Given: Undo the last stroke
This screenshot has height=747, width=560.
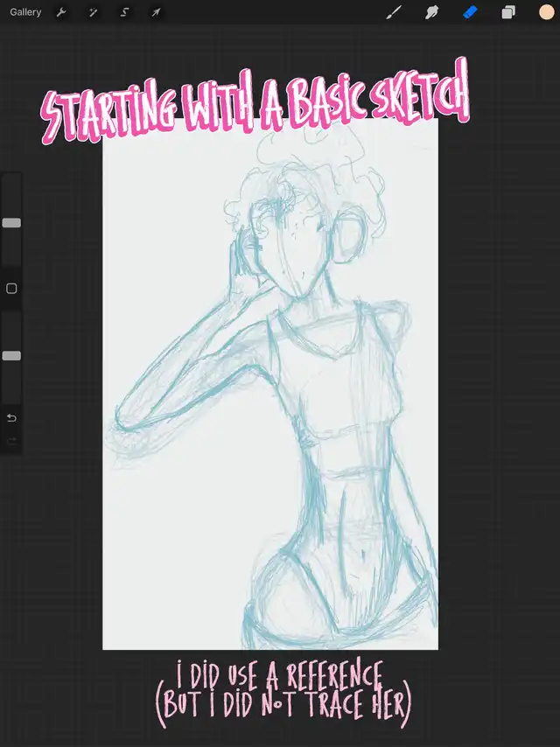Looking at the screenshot, I should [x=11, y=417].
